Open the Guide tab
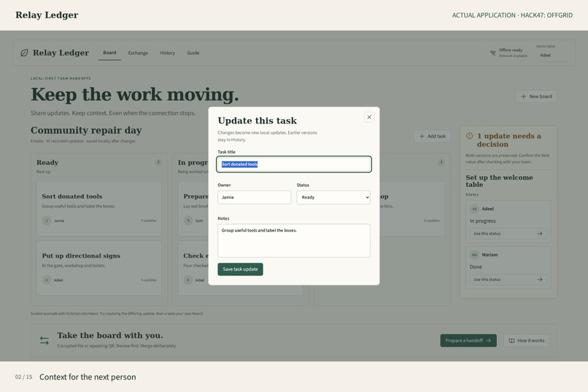The image size is (588, 392). pyautogui.click(x=193, y=53)
